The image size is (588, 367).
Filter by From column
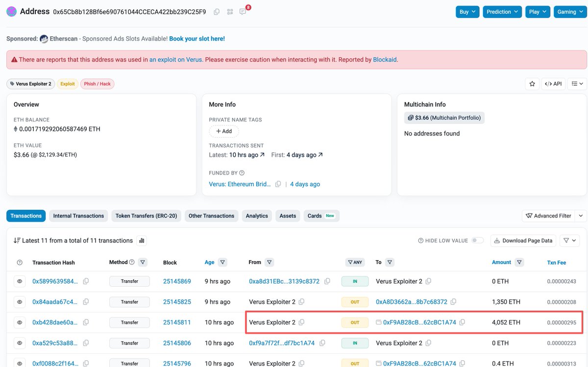tap(269, 262)
